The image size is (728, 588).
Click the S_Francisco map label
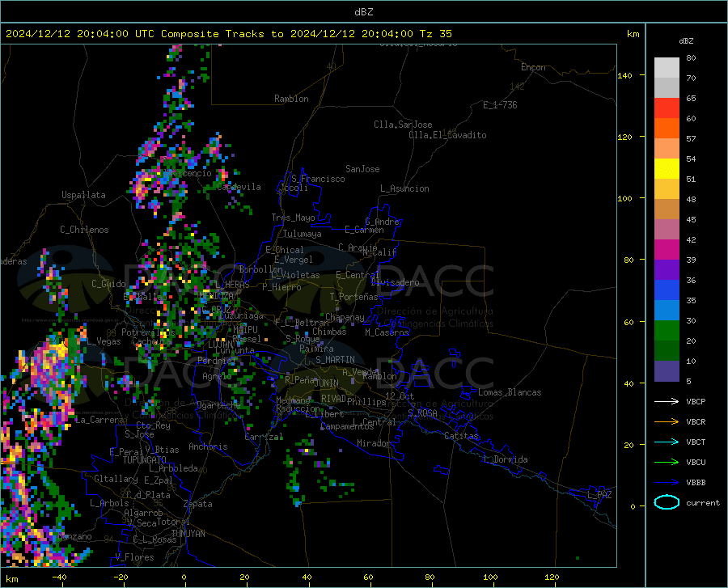pos(318,179)
